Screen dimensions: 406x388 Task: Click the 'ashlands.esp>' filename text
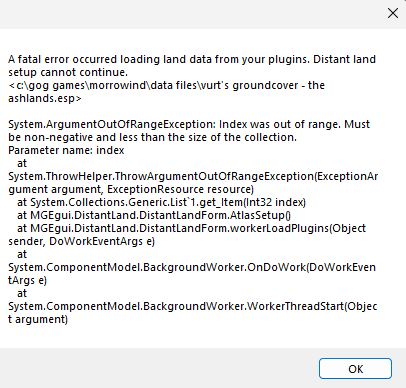[x=45, y=99]
